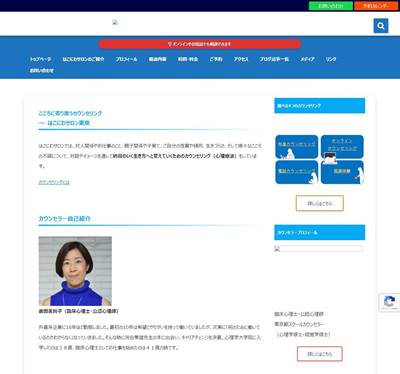
Task: Open the メディア menu item
Action: (307, 59)
